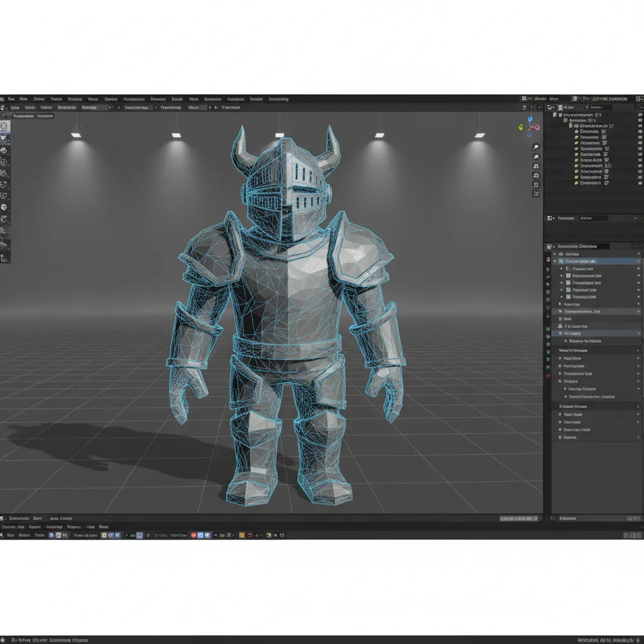Open the editor type icon top-left corner

coord(4,107)
